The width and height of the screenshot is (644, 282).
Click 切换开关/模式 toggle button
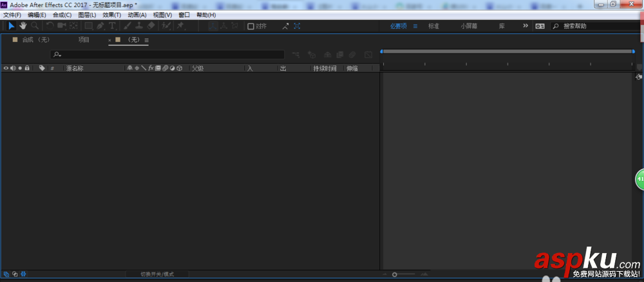click(x=157, y=274)
